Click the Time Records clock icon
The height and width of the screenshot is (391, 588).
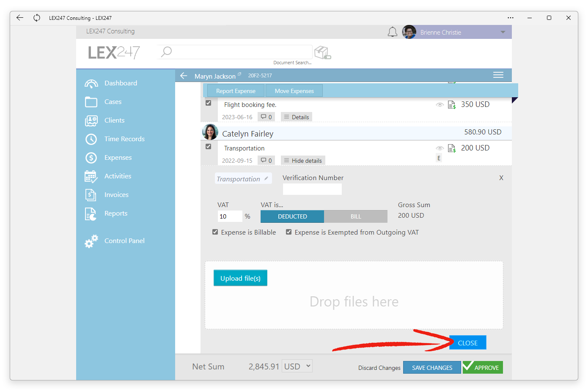(x=91, y=139)
